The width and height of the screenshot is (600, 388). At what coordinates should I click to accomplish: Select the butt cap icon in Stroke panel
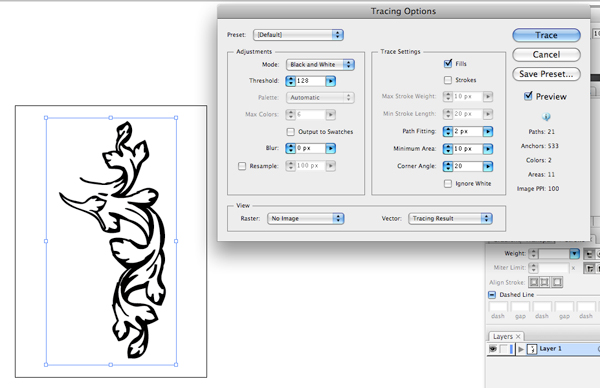[589, 254]
